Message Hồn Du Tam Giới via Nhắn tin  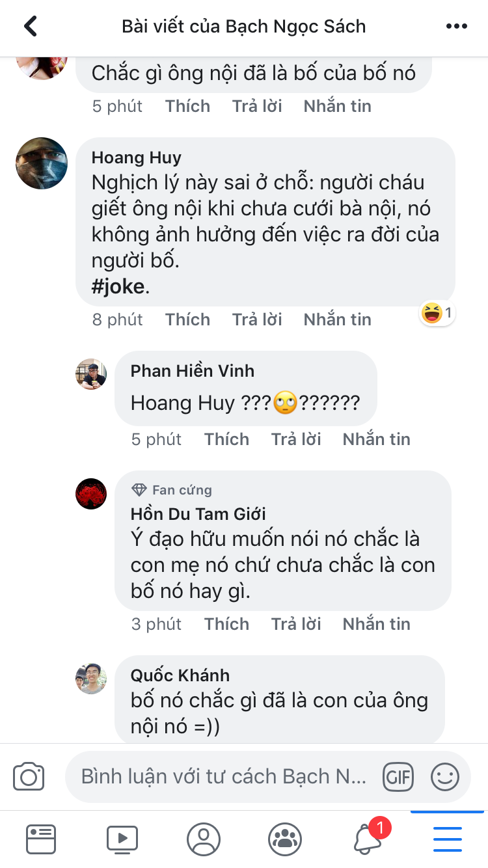[x=376, y=624]
